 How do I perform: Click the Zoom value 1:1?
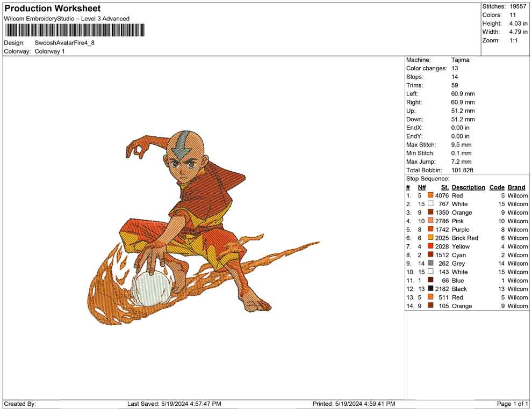pyautogui.click(x=514, y=40)
